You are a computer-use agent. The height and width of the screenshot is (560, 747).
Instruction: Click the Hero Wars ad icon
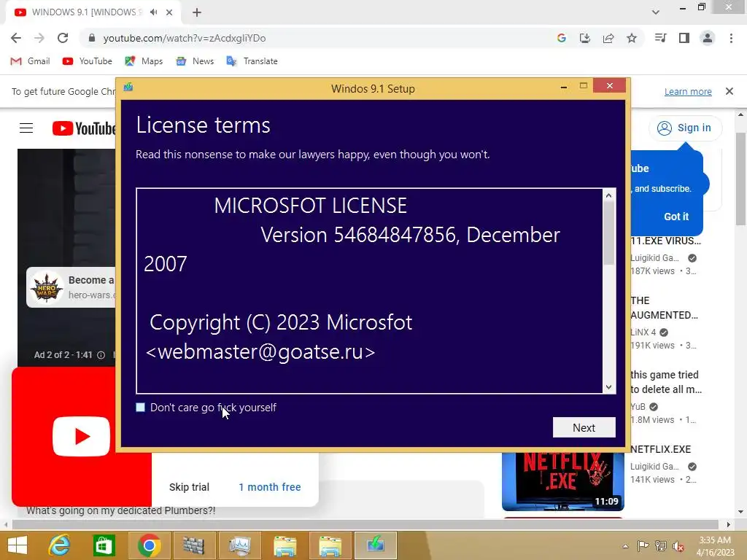[x=47, y=287]
